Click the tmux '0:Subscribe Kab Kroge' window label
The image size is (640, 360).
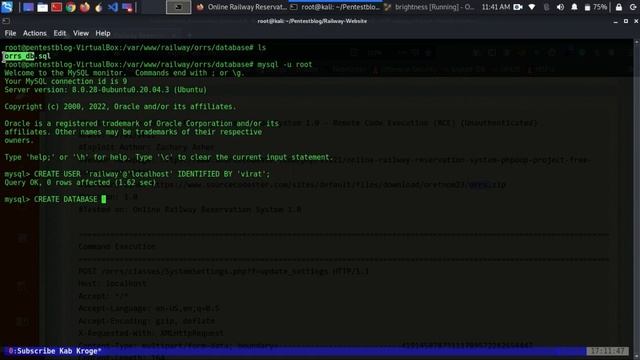click(54, 351)
